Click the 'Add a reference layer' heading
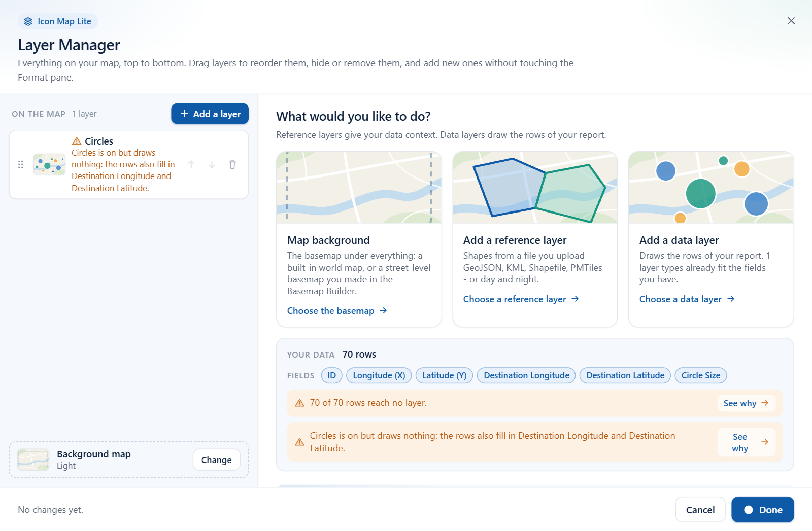Viewport: 812px width, 531px height. click(515, 240)
